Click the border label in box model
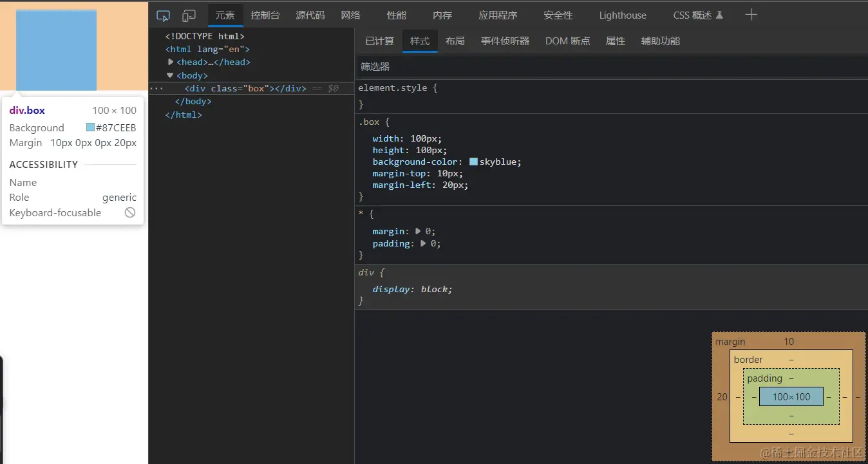 (x=748, y=360)
